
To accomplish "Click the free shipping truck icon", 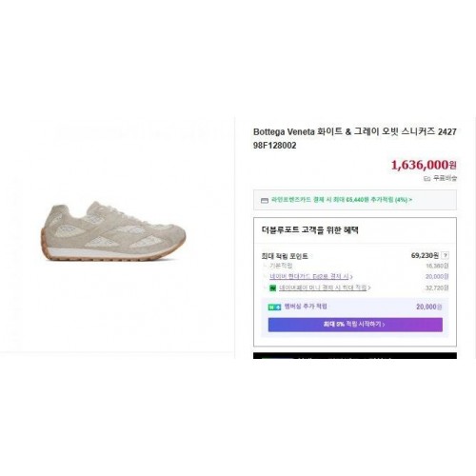I will pos(426,179).
